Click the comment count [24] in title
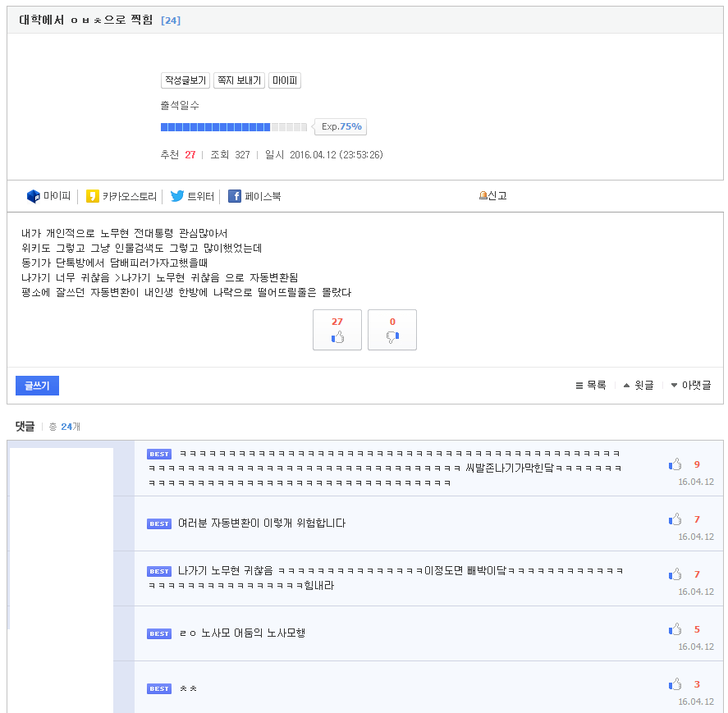 171,21
